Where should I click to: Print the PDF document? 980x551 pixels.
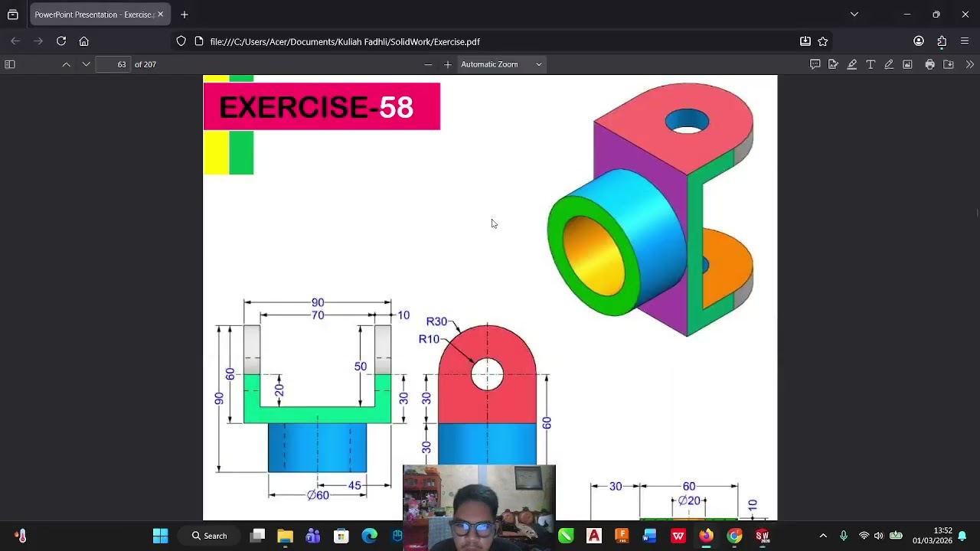coord(929,64)
